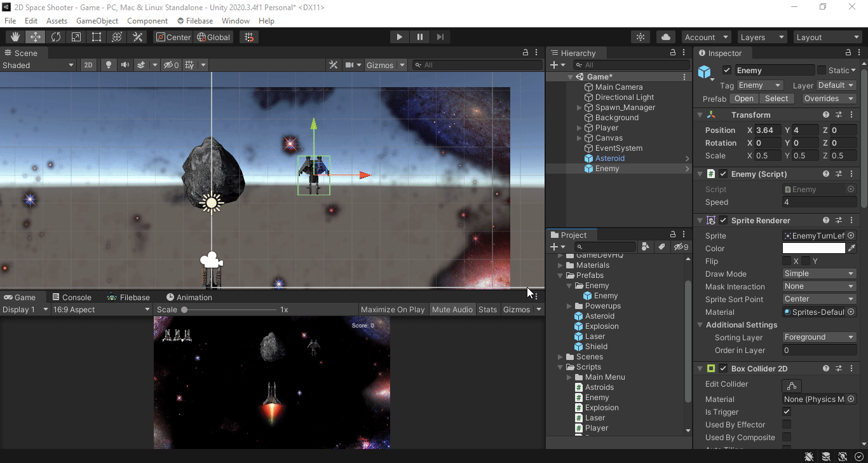Open the GameObject menu

[x=97, y=21]
